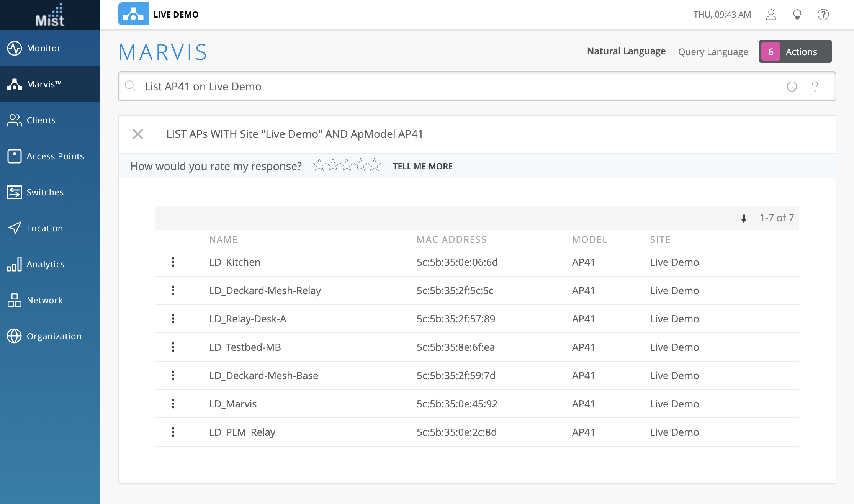
Task: Switch to Query Language mode
Action: click(713, 52)
